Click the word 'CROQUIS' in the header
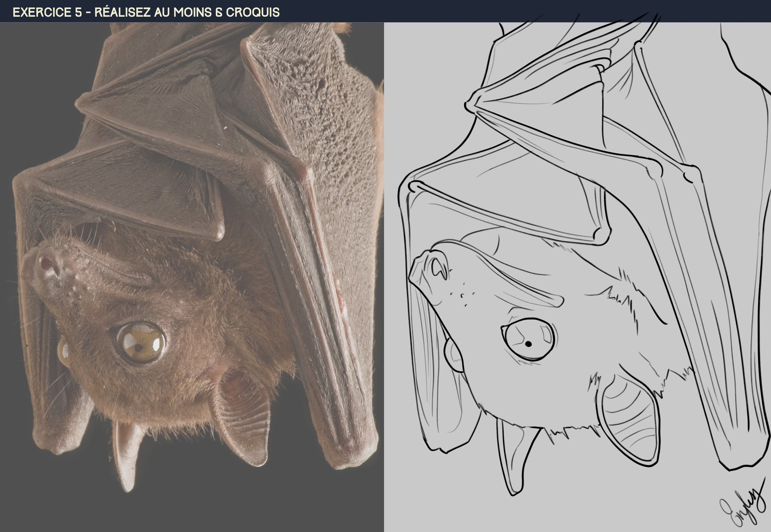 [253, 12]
